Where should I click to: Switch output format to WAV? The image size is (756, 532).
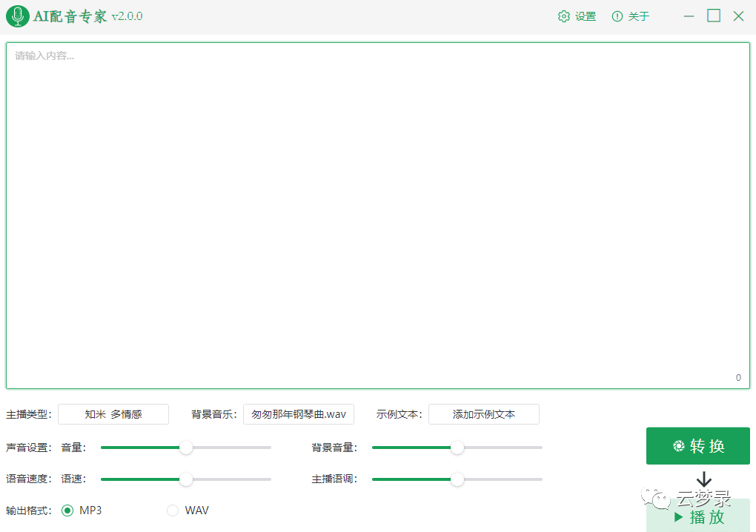pyautogui.click(x=171, y=511)
